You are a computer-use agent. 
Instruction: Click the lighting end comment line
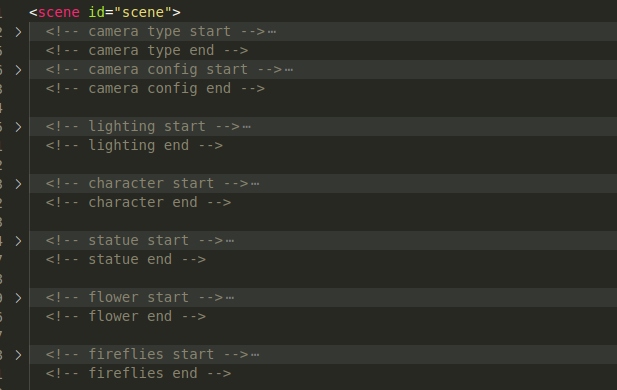click(x=134, y=146)
